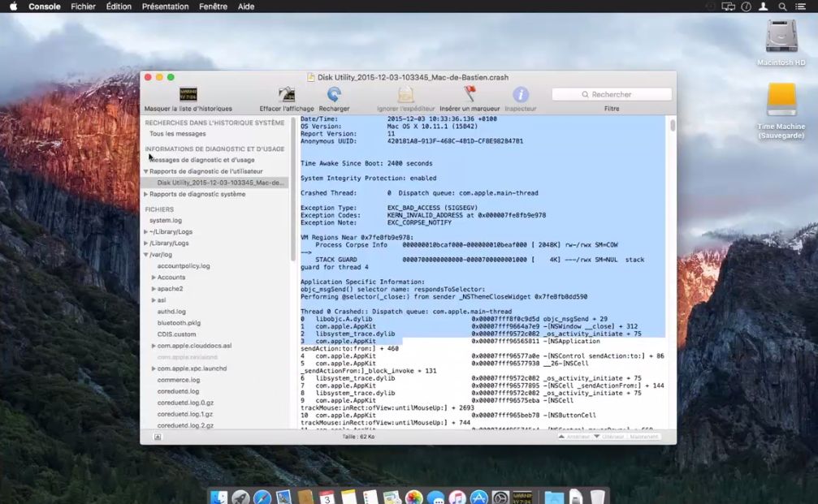Open App Store icon in Dock
This screenshot has height=504, width=818.
(479, 498)
